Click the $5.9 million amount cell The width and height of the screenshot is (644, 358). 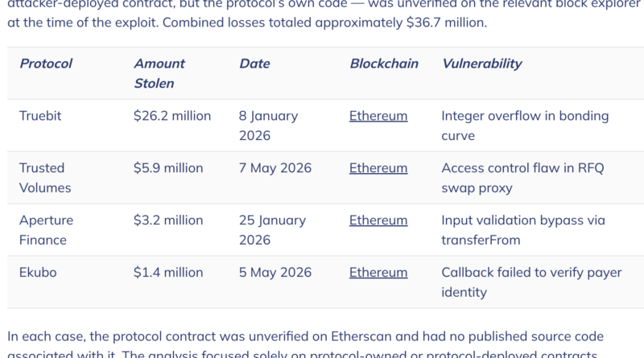168,168
